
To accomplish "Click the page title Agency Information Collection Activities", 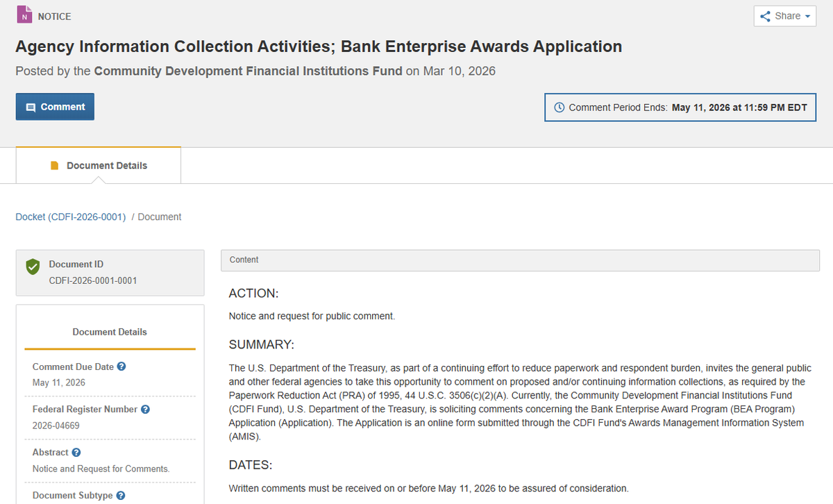I will 319,47.
